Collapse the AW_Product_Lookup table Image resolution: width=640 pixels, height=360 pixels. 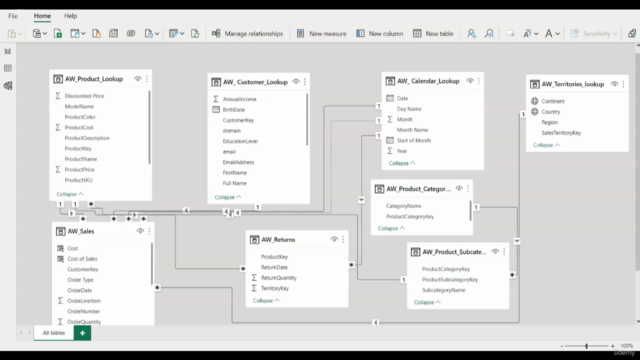pyautogui.click(x=70, y=194)
